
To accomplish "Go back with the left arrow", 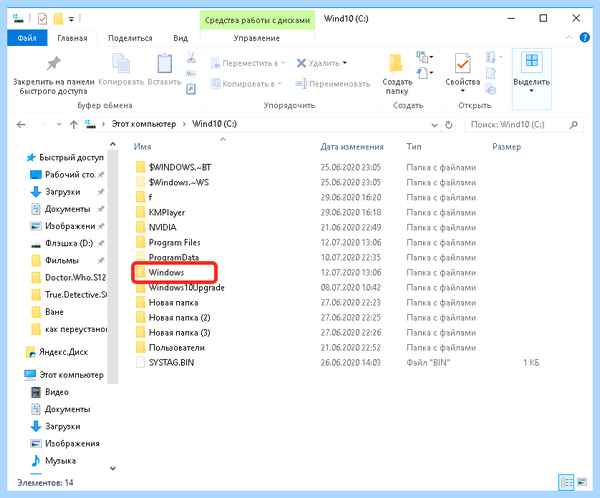I will point(21,124).
